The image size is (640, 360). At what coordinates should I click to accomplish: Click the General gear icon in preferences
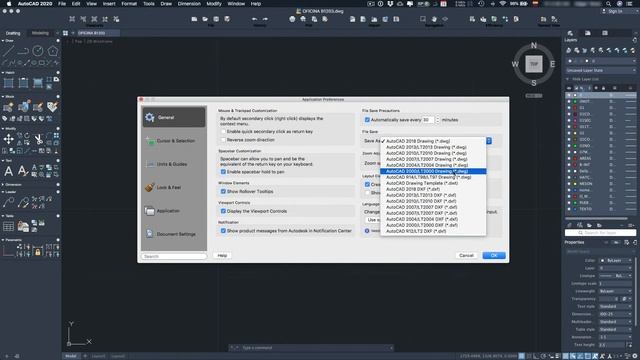pyautogui.click(x=150, y=118)
